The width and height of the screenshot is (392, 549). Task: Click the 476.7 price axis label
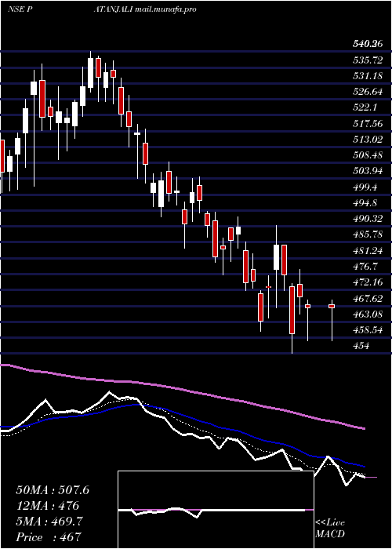[x=365, y=266]
